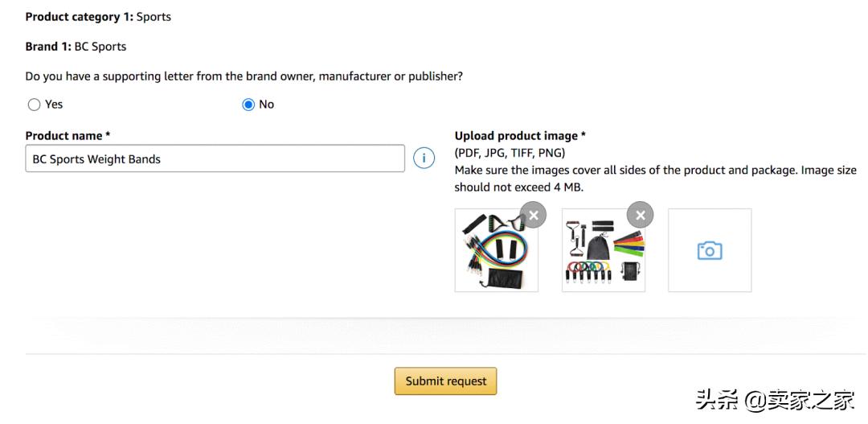The height and width of the screenshot is (424, 868).
Task: Click the Product name input field
Action: pyautogui.click(x=215, y=158)
